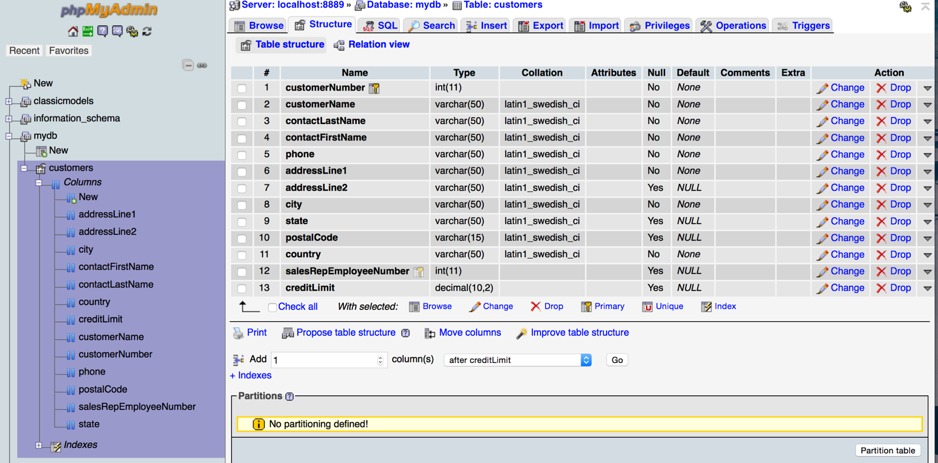Open the 'after creditLimit' position dropdown
Viewport: 938px width, 463px height.
(x=517, y=360)
